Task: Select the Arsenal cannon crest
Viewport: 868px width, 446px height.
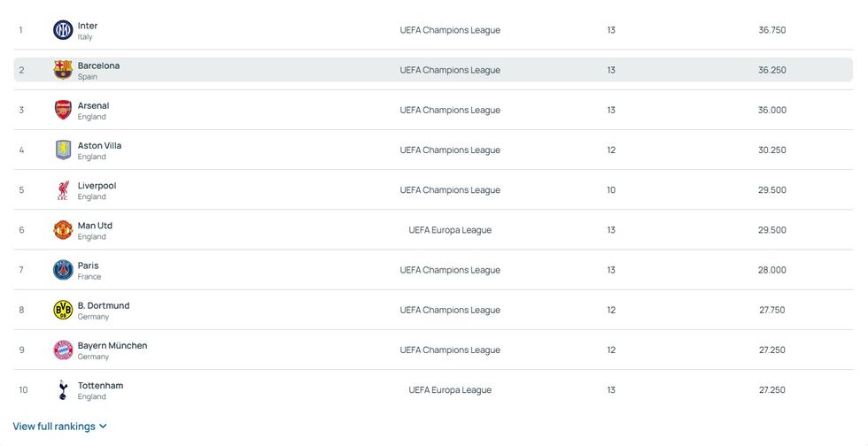Action: (63, 110)
